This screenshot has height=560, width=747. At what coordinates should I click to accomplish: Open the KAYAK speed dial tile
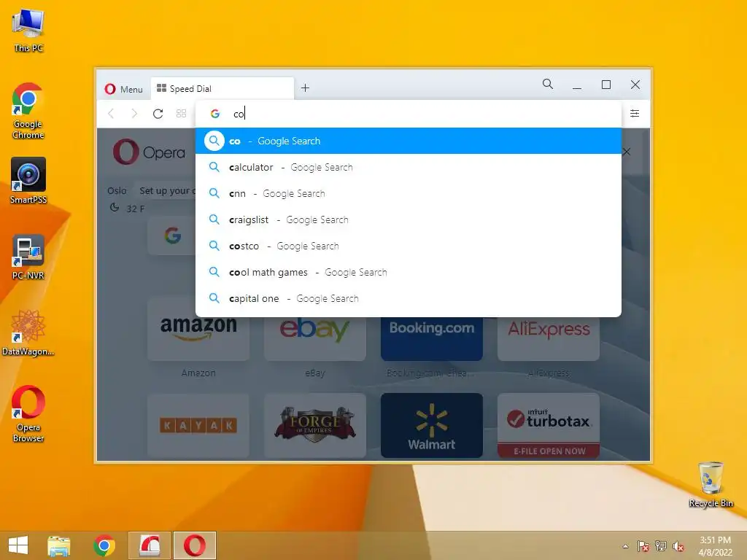(198, 425)
